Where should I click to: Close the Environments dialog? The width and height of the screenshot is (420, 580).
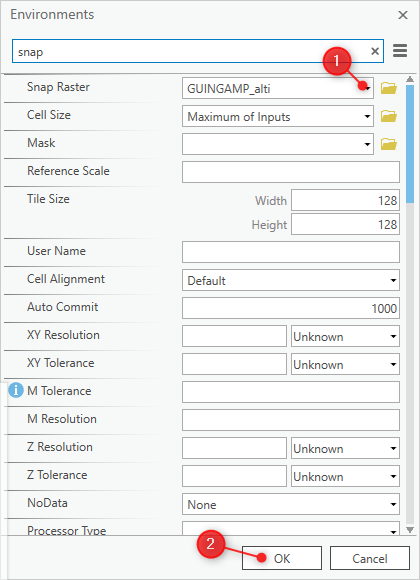tap(403, 15)
